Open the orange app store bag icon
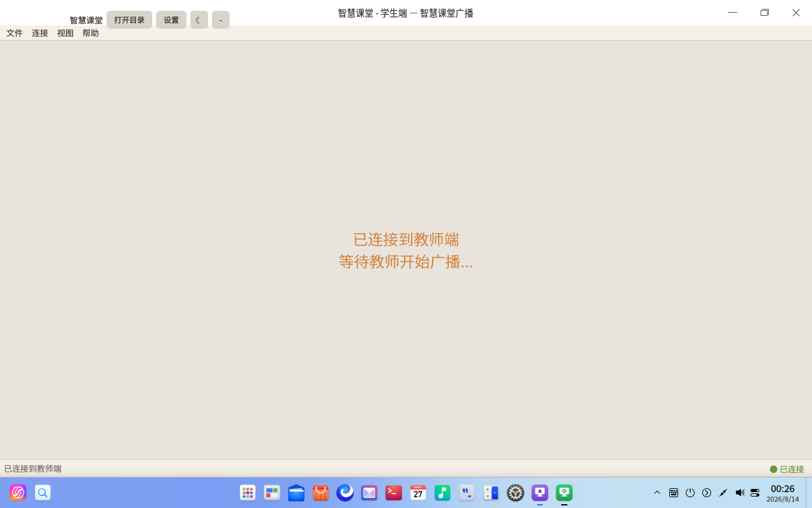This screenshot has height=508, width=812. [321, 493]
